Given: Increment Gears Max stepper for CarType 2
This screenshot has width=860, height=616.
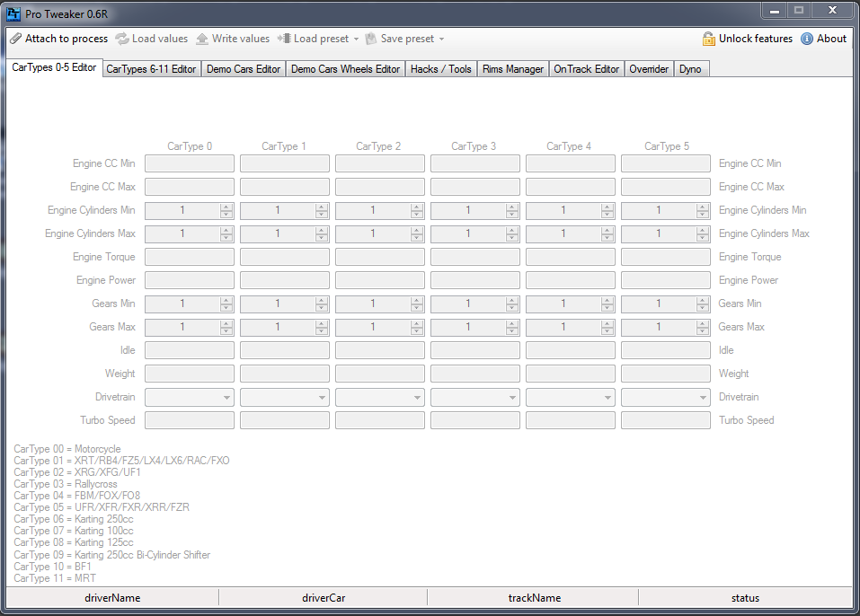Looking at the screenshot, I should (416, 323).
